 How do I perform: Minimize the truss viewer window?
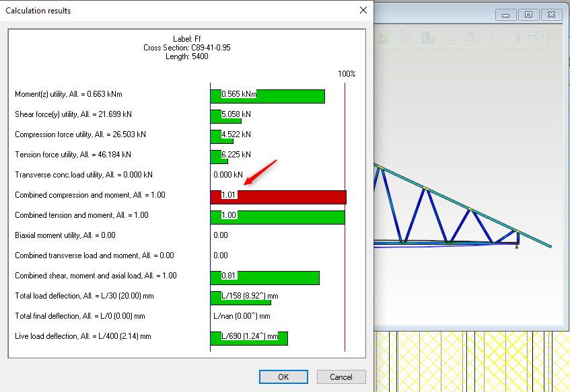[x=506, y=15]
